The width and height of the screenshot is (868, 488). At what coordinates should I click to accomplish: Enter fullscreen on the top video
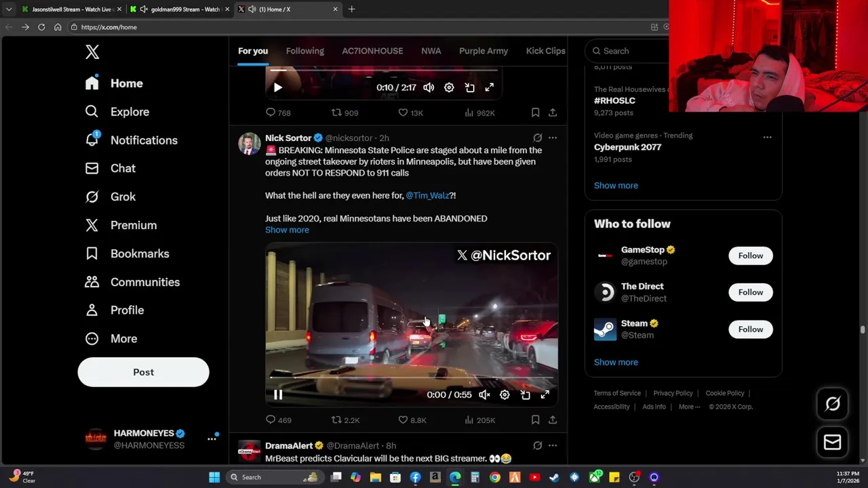490,87
